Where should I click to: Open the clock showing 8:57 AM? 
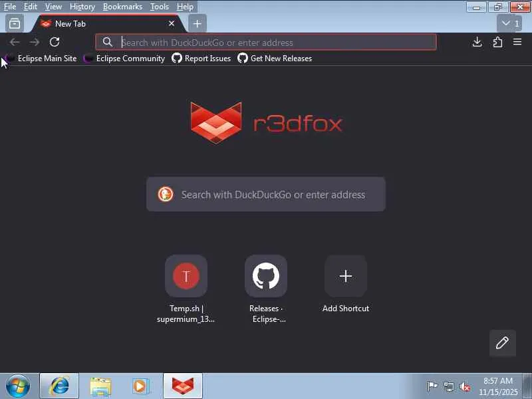pyautogui.click(x=497, y=386)
